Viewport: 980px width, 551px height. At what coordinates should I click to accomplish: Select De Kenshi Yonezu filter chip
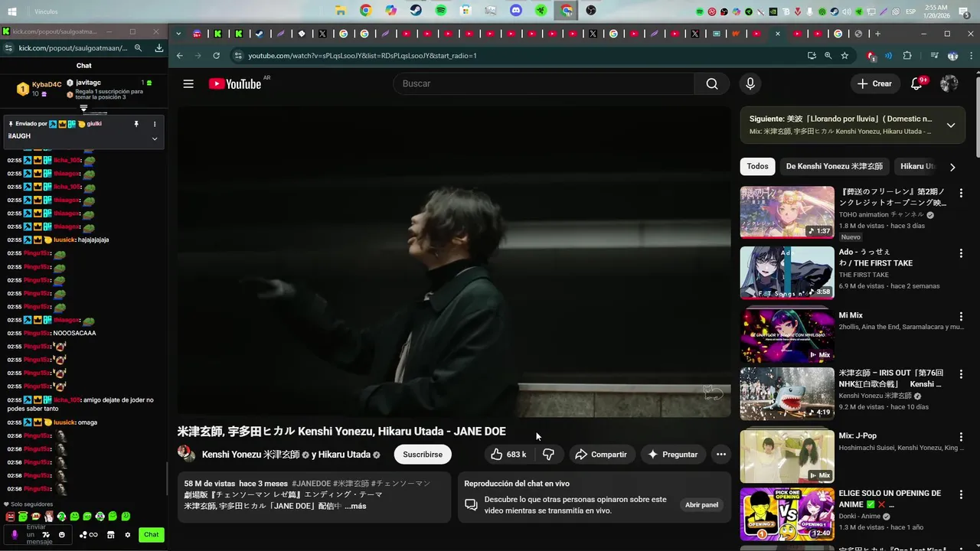(834, 166)
